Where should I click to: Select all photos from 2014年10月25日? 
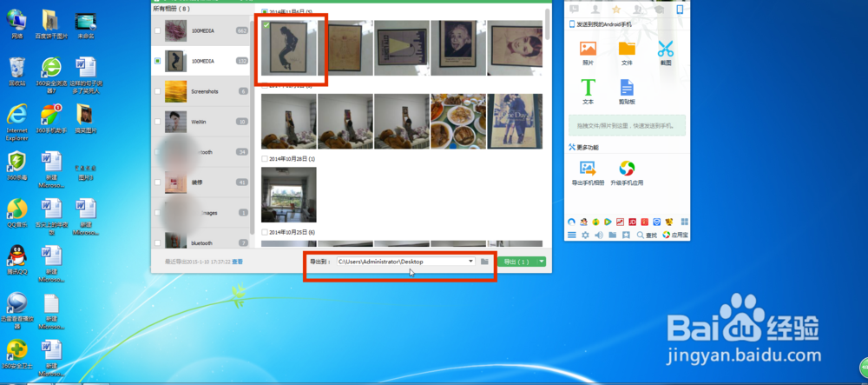click(x=265, y=232)
